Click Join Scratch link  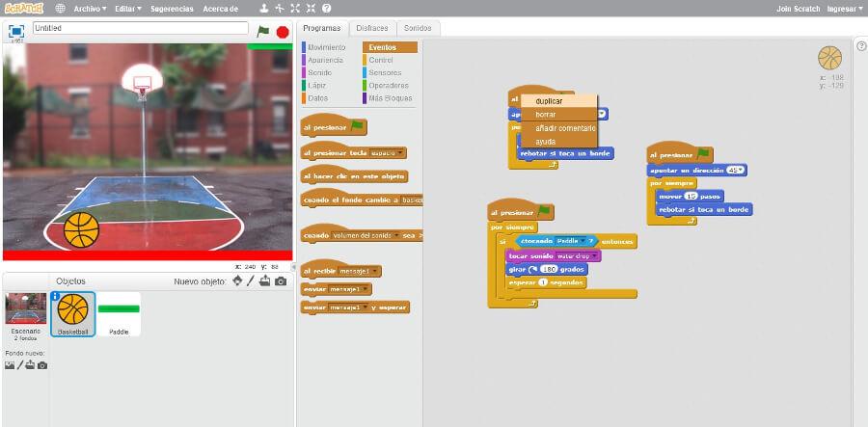point(798,9)
